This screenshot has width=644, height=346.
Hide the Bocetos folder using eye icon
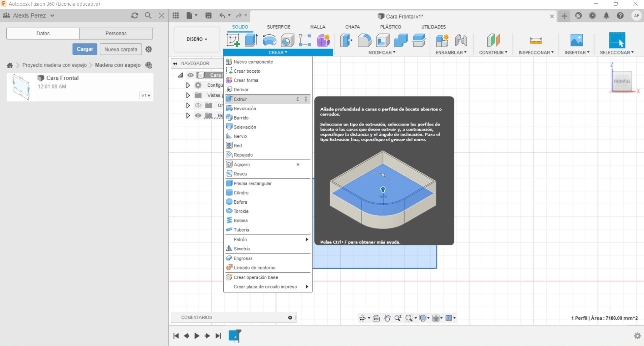point(198,116)
